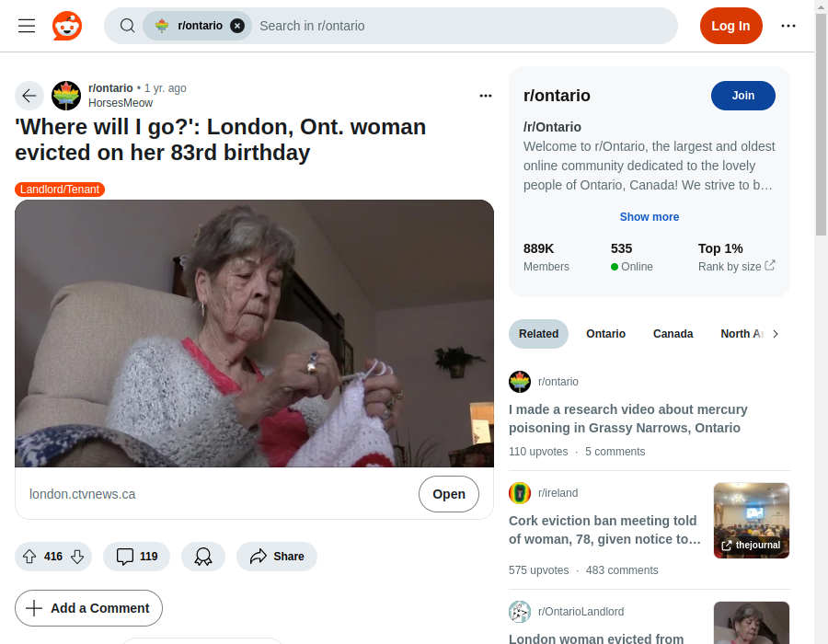Click Add a Comment
Screen dimensions: 828x644
(88, 608)
